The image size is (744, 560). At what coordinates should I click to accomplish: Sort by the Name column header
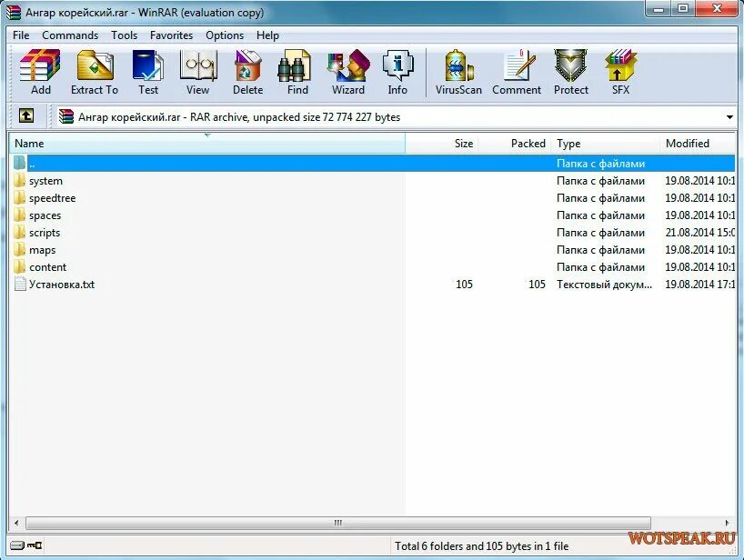tap(207, 144)
